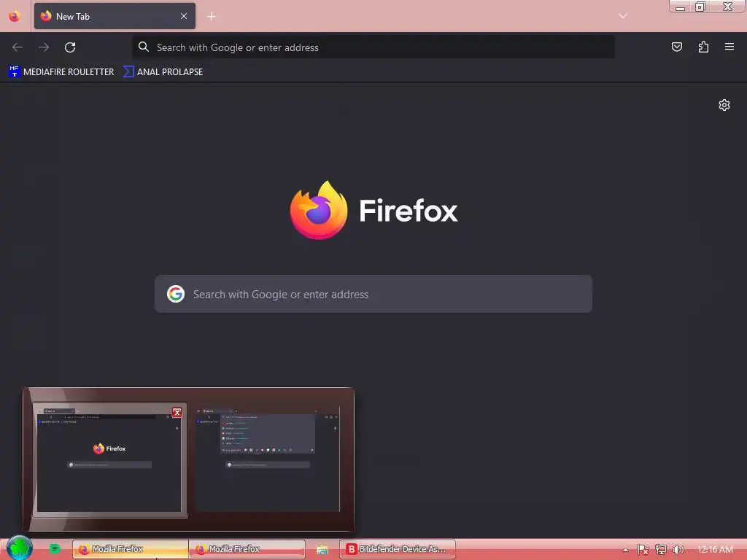Image resolution: width=747 pixels, height=560 pixels.
Task: Show hidden tray icons arrow
Action: click(x=625, y=550)
